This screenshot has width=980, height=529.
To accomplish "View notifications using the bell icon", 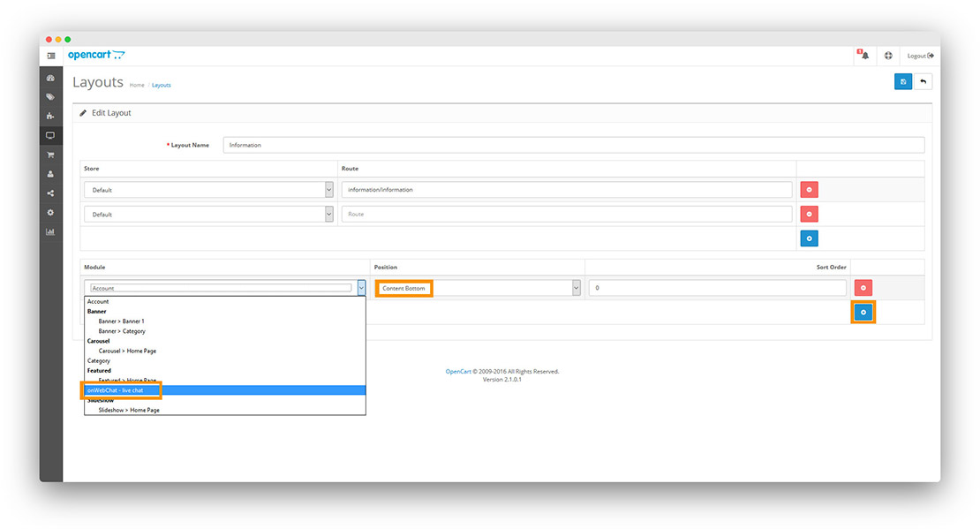I will coord(863,55).
